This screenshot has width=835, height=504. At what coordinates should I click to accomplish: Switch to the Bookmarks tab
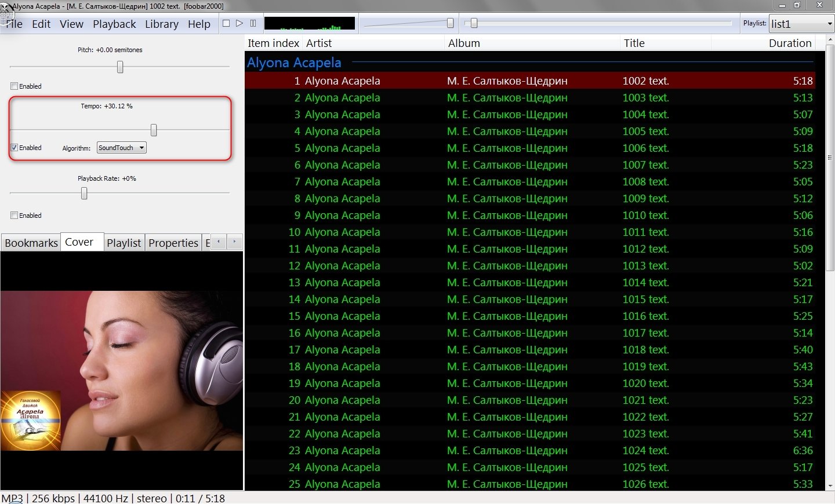click(31, 243)
